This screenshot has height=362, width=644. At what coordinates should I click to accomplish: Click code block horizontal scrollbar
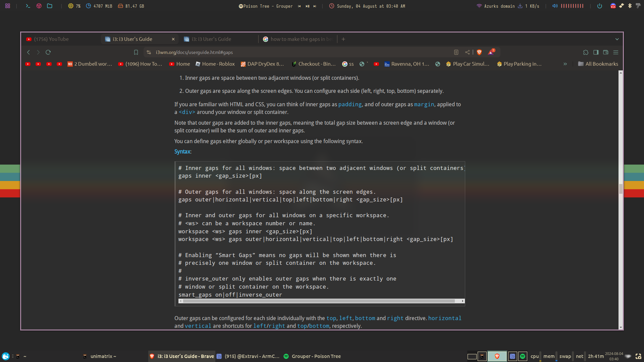[x=319, y=301]
